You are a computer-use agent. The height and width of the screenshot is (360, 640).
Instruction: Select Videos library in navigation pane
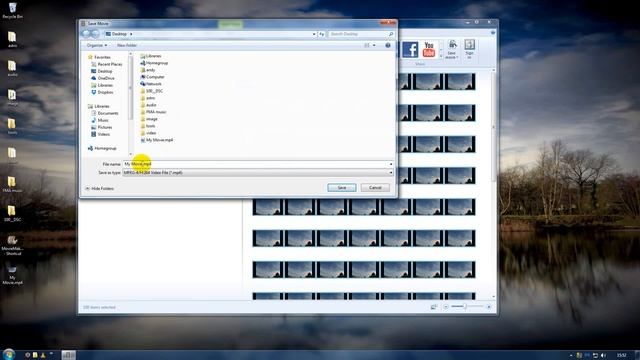(x=100, y=134)
